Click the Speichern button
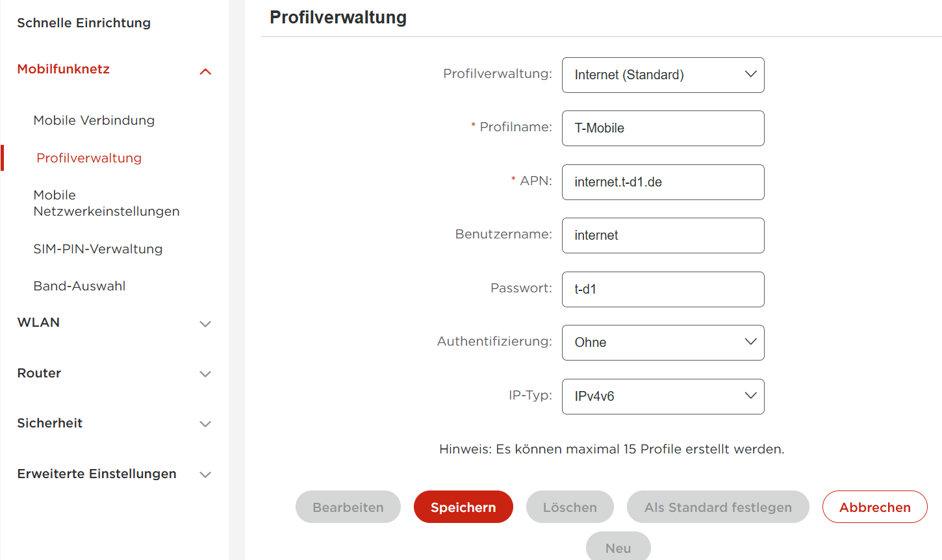Image resolution: width=942 pixels, height=560 pixels. point(463,507)
